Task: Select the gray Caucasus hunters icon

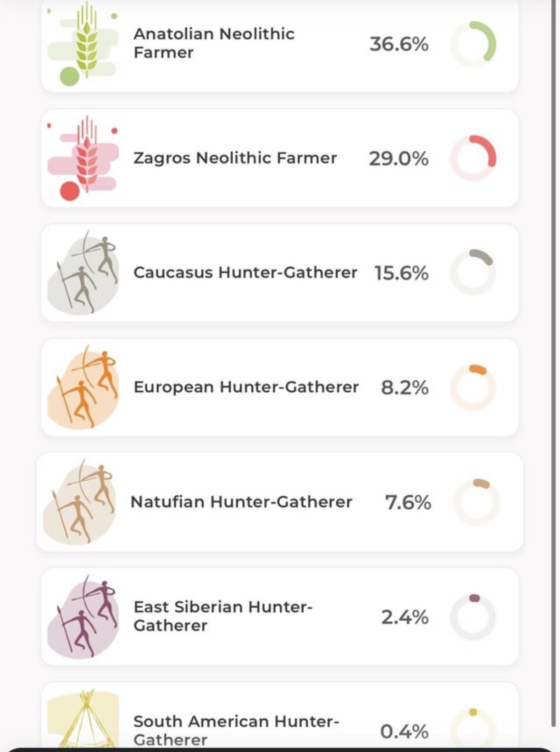Action: [83, 272]
